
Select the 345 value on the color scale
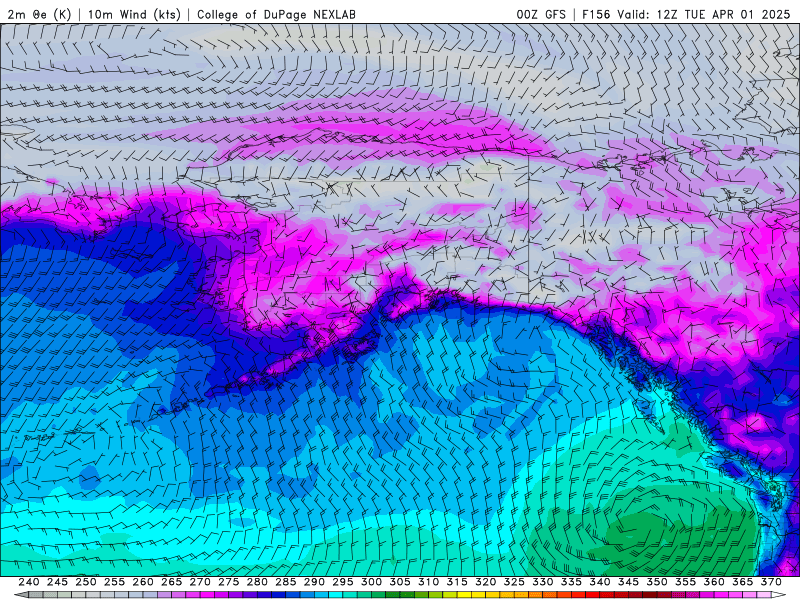click(629, 582)
